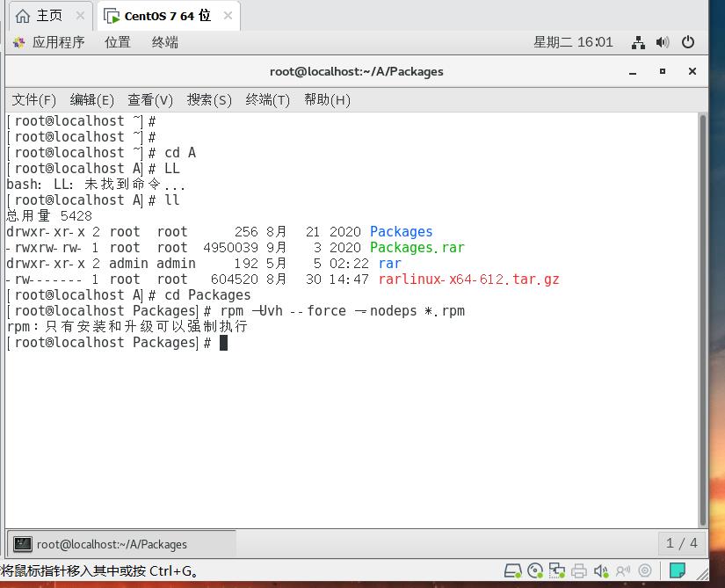Click the terminal icon in bottom taskbar

point(22,544)
